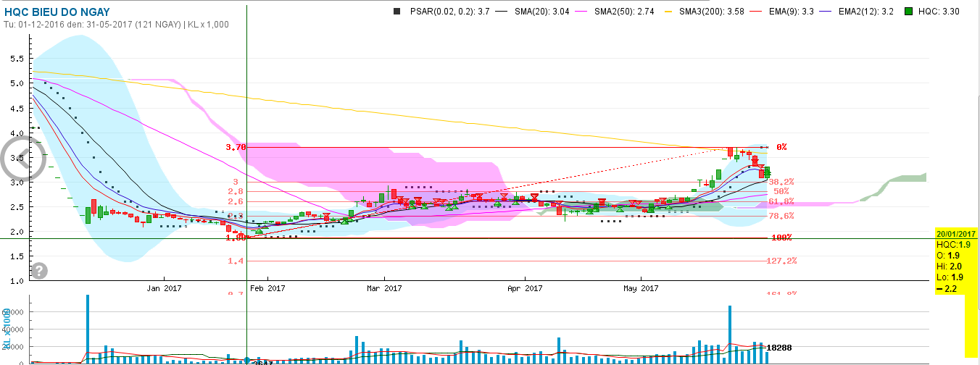Click the 1.4 Fibonacci price label
The image size is (980, 365).
click(x=235, y=261)
